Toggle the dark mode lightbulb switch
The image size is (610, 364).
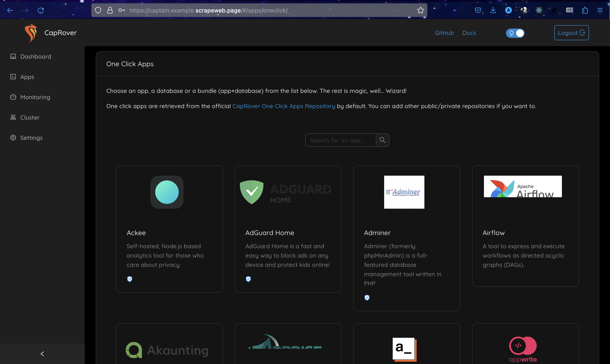tap(515, 33)
